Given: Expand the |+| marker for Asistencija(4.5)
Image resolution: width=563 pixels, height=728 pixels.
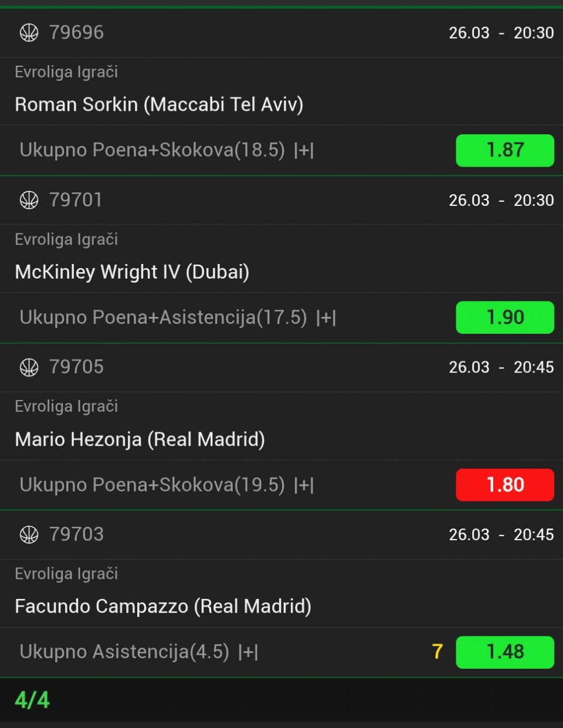Looking at the screenshot, I should [x=248, y=652].
